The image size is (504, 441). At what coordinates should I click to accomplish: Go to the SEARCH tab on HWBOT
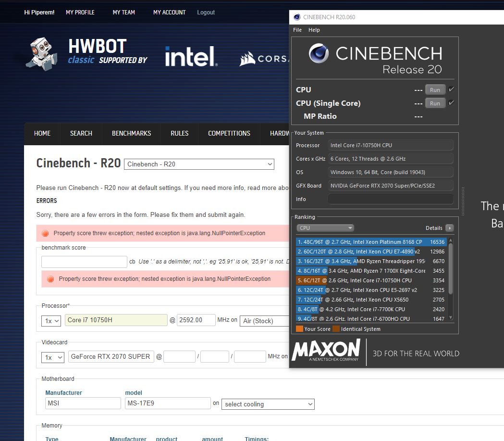81,133
